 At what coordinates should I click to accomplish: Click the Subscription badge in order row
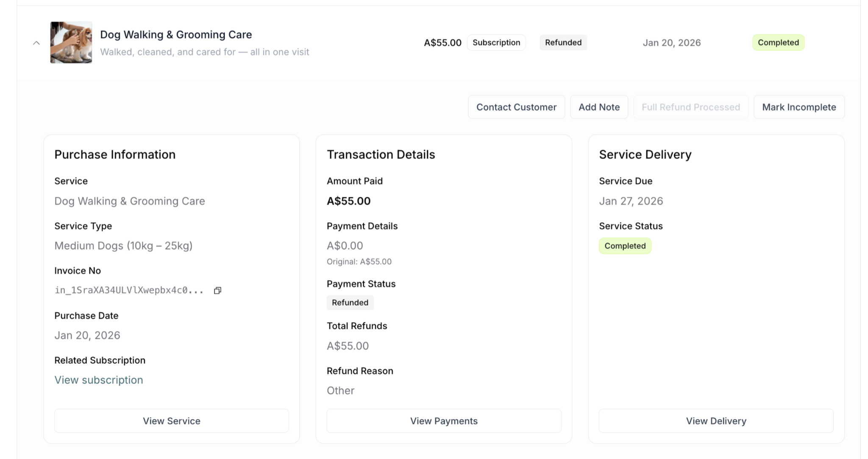pyautogui.click(x=496, y=43)
